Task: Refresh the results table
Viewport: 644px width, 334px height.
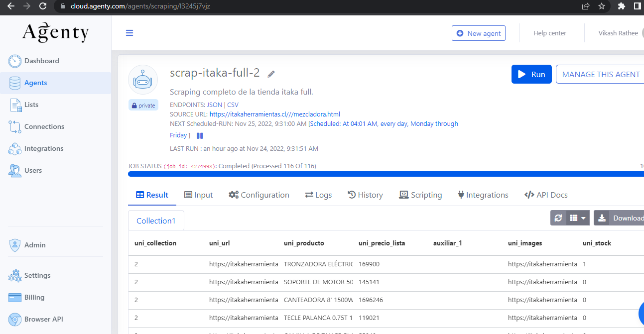Action: 558,218
